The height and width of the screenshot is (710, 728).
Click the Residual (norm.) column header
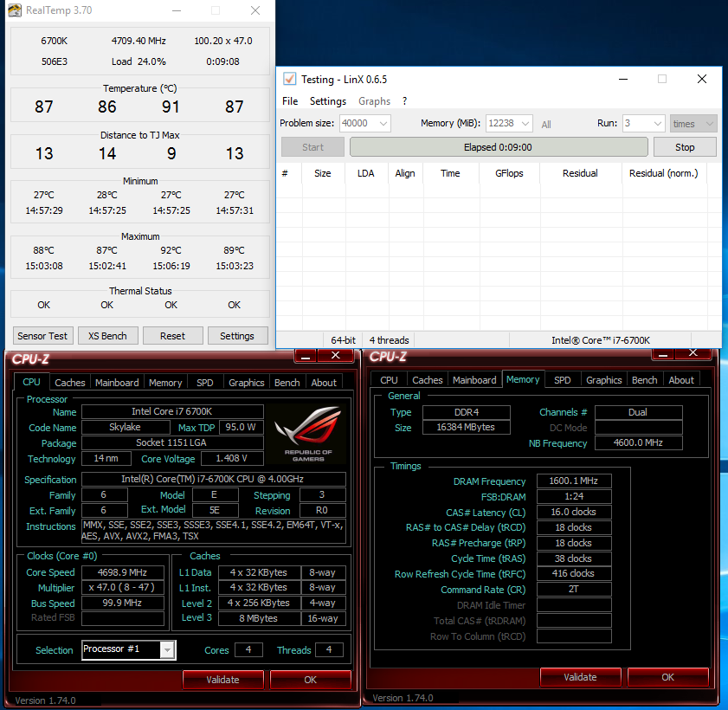pos(663,173)
